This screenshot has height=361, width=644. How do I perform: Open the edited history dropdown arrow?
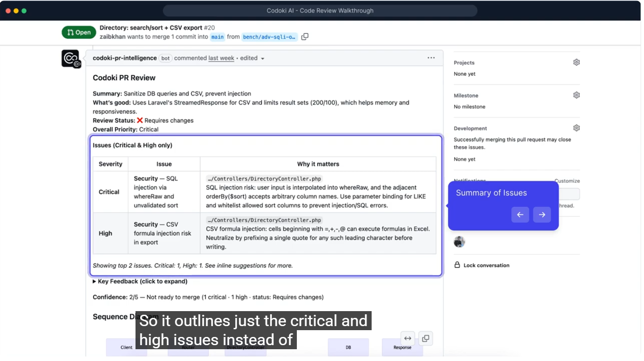coord(262,59)
